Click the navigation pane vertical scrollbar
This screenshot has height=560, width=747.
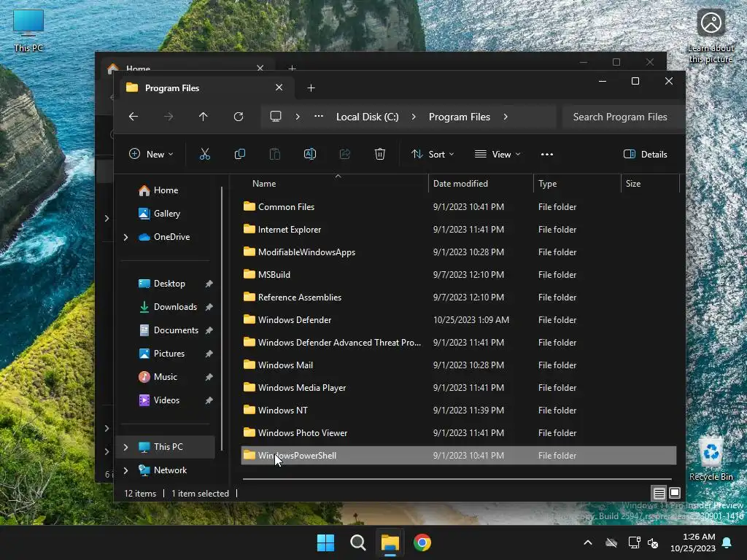click(x=222, y=318)
